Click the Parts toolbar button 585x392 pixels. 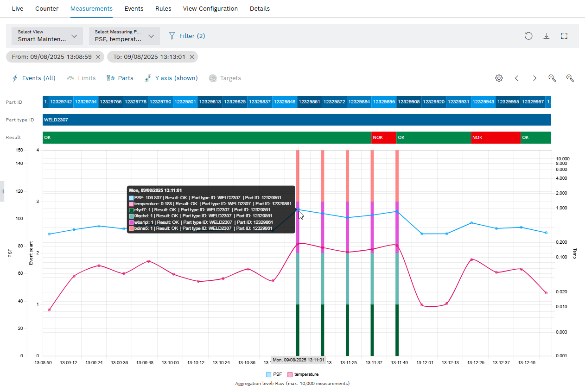click(120, 78)
